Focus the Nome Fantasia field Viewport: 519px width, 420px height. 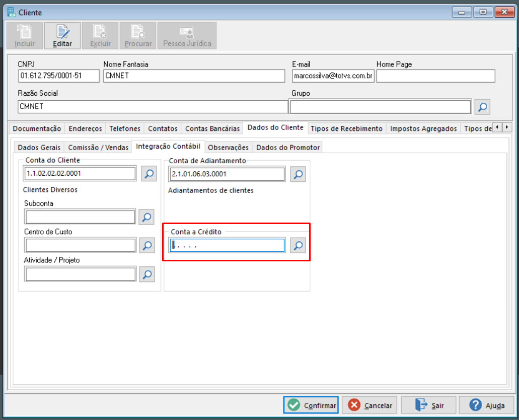[x=194, y=76]
